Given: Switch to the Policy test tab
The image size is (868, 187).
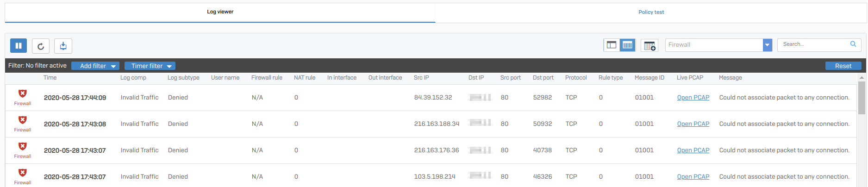Looking at the screenshot, I should (651, 12).
